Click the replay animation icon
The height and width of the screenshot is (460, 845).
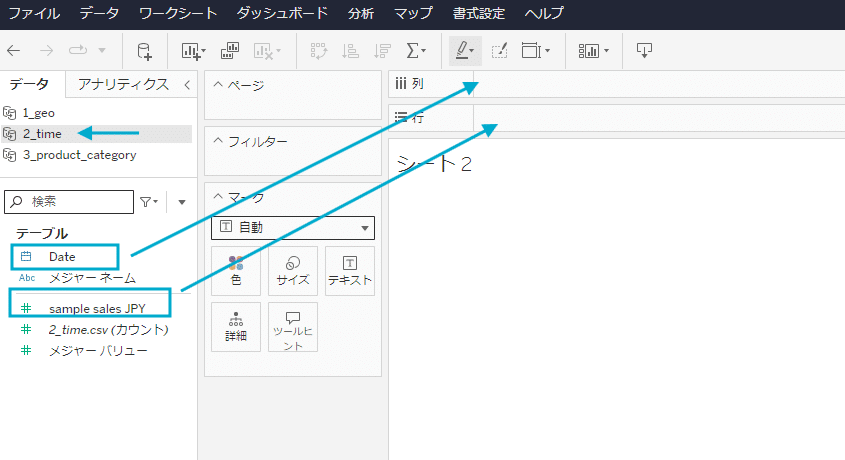pyautogui.click(x=78, y=51)
